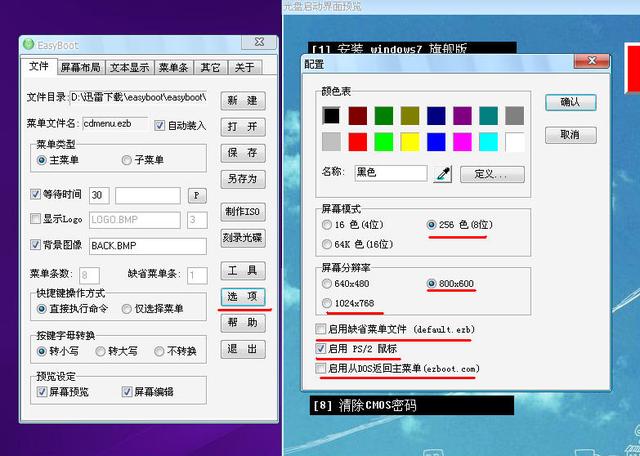Switch to the 其它 tab

coord(210,68)
